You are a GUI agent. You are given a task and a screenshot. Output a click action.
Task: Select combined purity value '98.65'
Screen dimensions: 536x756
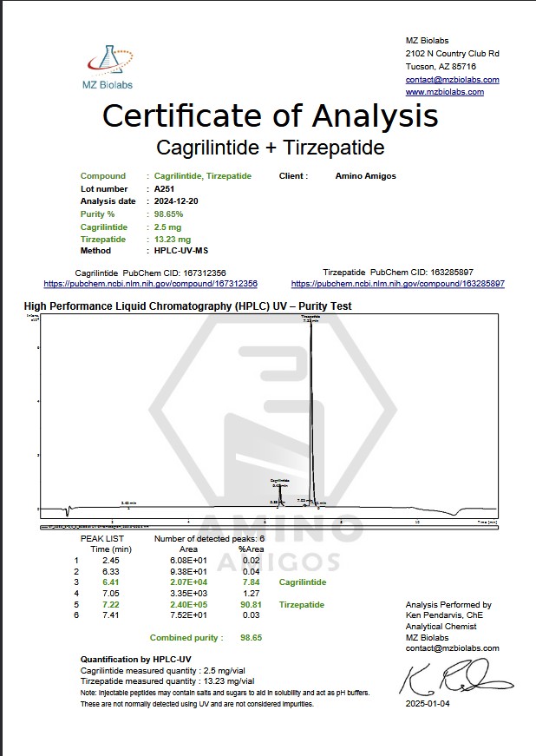click(252, 637)
